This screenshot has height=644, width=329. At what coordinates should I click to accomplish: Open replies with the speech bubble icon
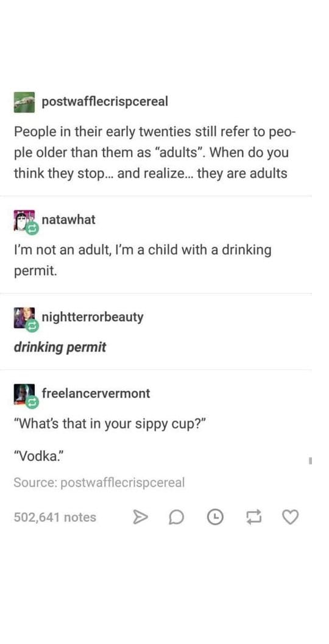[175, 517]
